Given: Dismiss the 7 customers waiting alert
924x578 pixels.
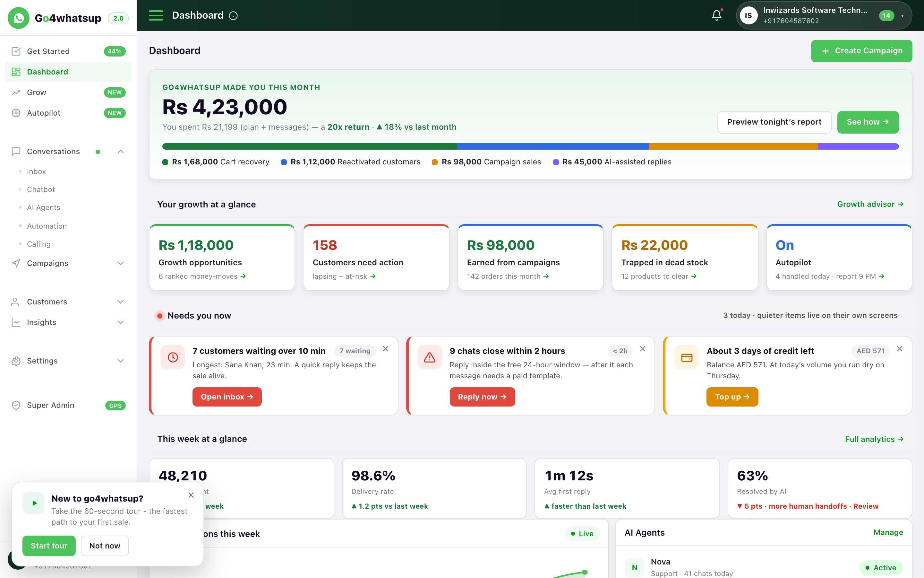Looking at the screenshot, I should [386, 349].
